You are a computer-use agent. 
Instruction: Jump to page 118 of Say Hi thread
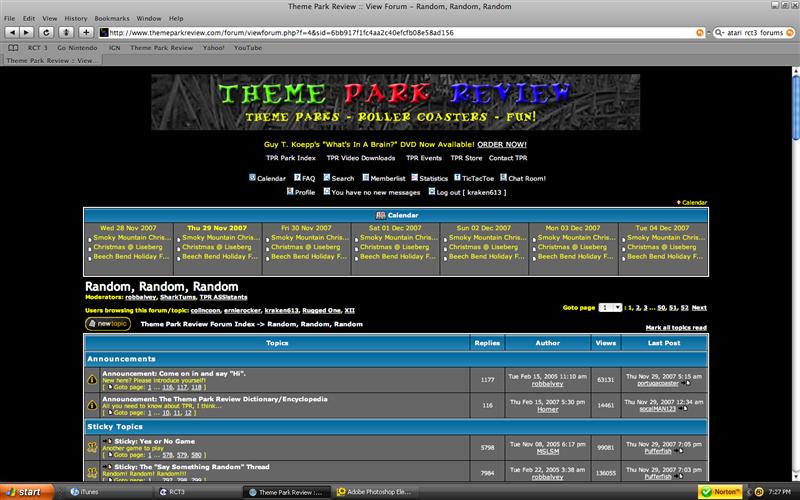pyautogui.click(x=196, y=387)
